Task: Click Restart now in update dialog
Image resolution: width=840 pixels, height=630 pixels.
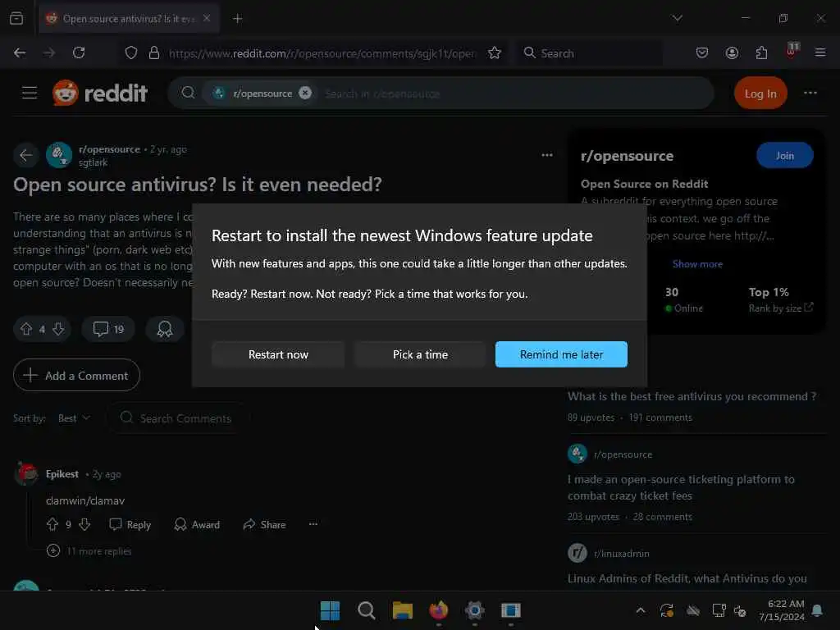Action: coord(278,354)
